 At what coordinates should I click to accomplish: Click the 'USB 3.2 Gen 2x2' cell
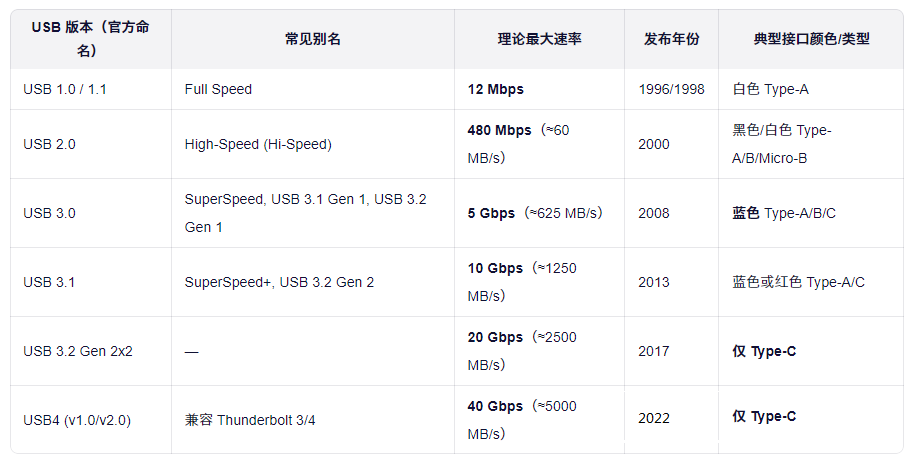77,351
